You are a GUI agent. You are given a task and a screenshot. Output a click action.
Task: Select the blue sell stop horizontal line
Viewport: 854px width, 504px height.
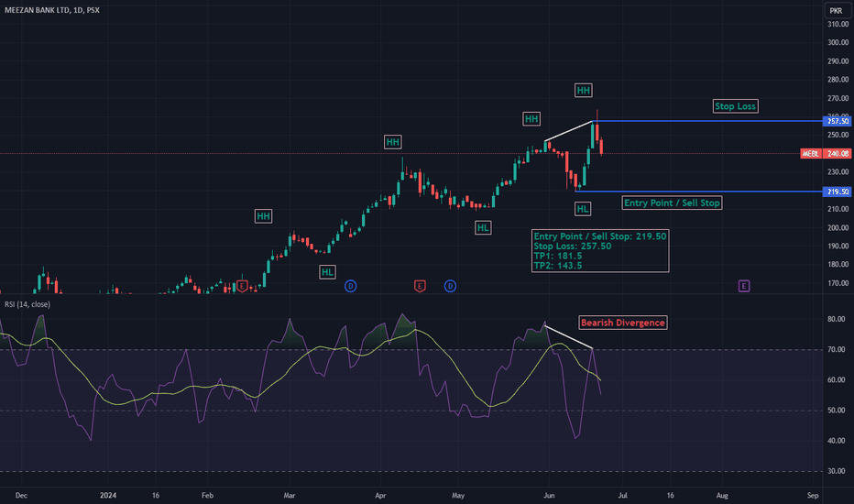click(700, 192)
